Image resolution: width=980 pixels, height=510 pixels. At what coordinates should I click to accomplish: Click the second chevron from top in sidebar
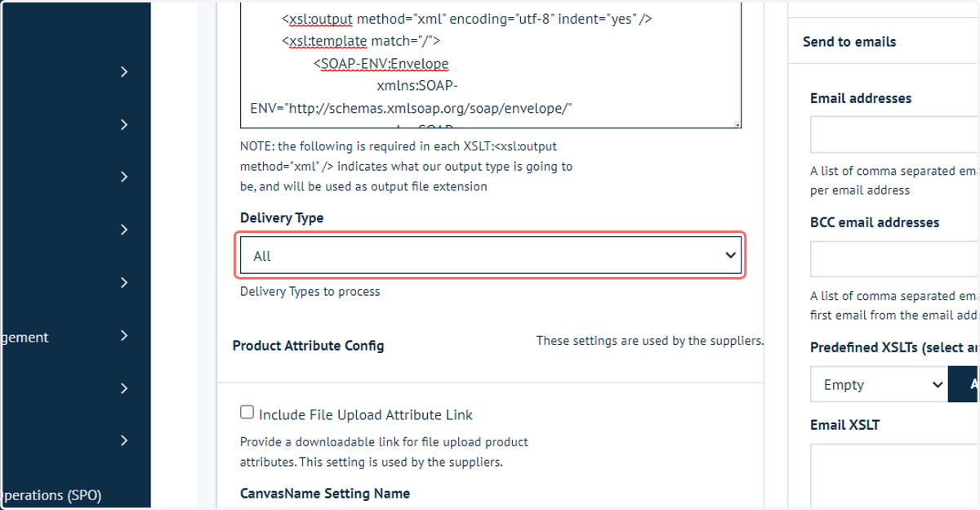coord(124,124)
